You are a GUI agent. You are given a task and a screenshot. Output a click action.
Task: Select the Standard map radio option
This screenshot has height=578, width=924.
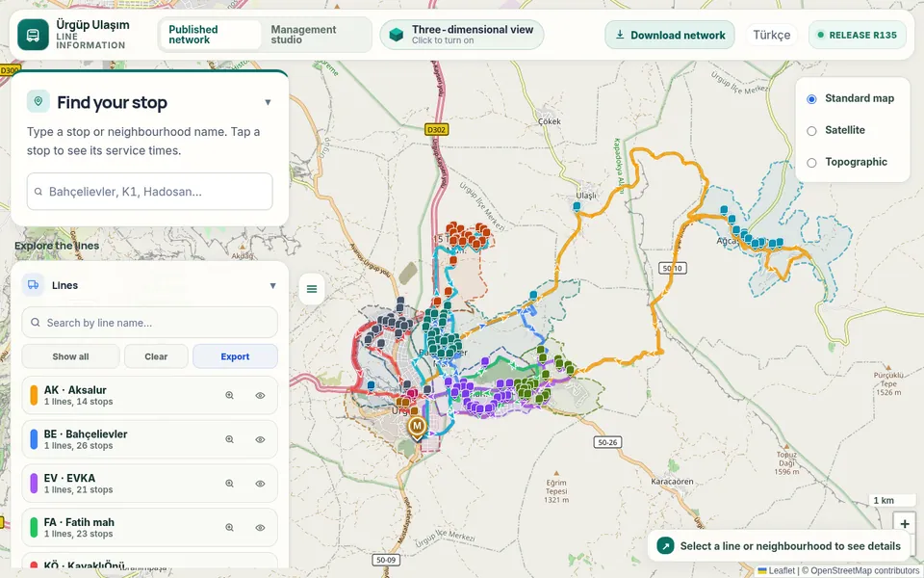[x=811, y=99]
